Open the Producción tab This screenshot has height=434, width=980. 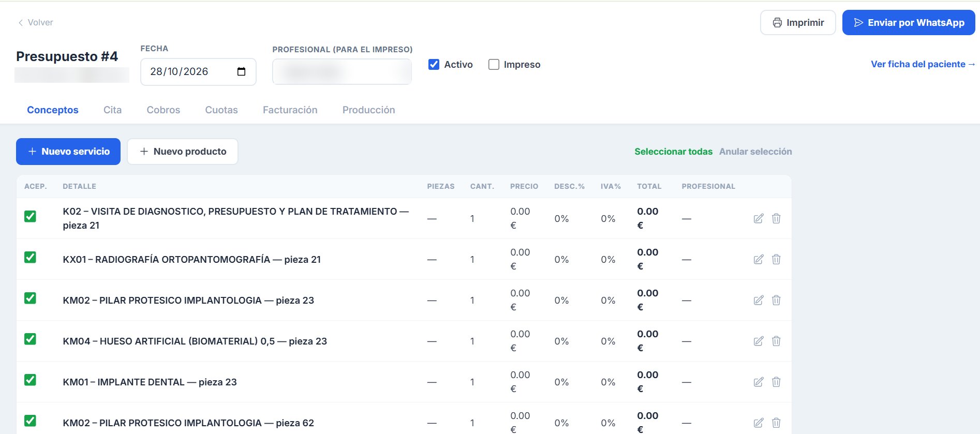(369, 110)
